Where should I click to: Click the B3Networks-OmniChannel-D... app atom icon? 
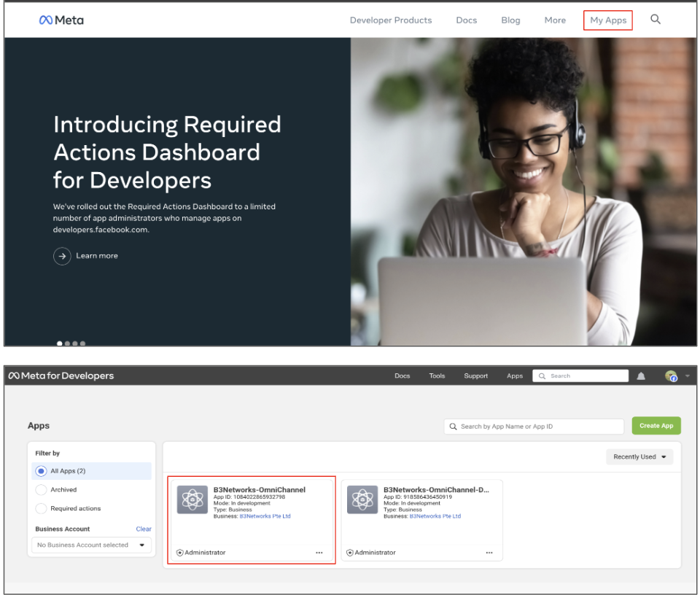click(362, 499)
